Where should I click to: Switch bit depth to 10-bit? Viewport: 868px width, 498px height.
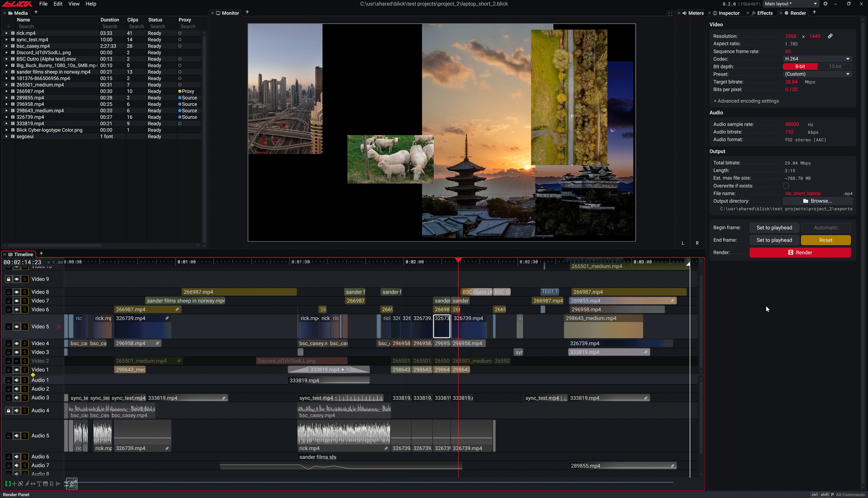(x=835, y=66)
